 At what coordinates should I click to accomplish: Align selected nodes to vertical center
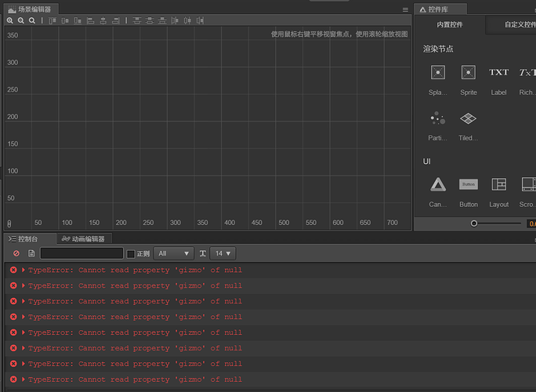(65, 20)
